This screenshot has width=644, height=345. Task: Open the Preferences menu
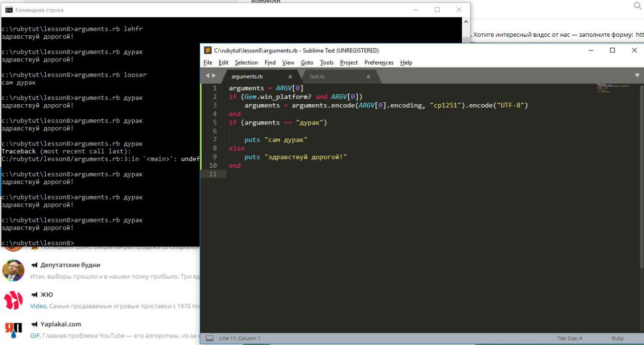[x=379, y=62]
